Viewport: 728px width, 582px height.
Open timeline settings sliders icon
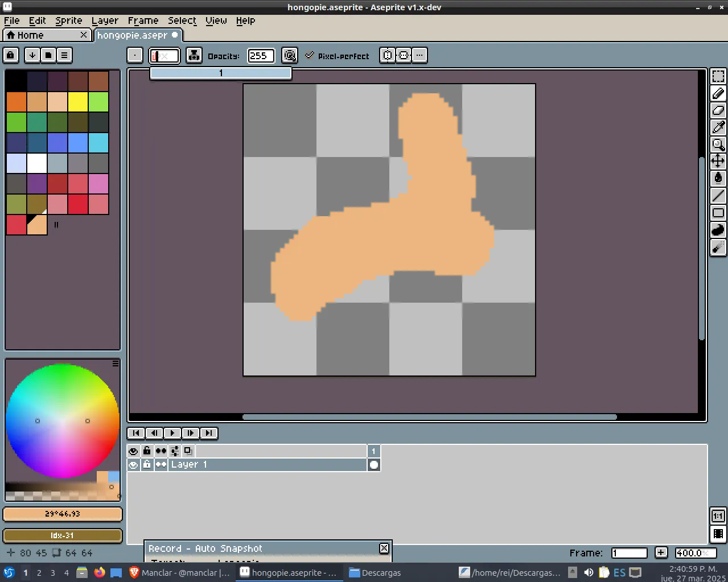point(175,451)
